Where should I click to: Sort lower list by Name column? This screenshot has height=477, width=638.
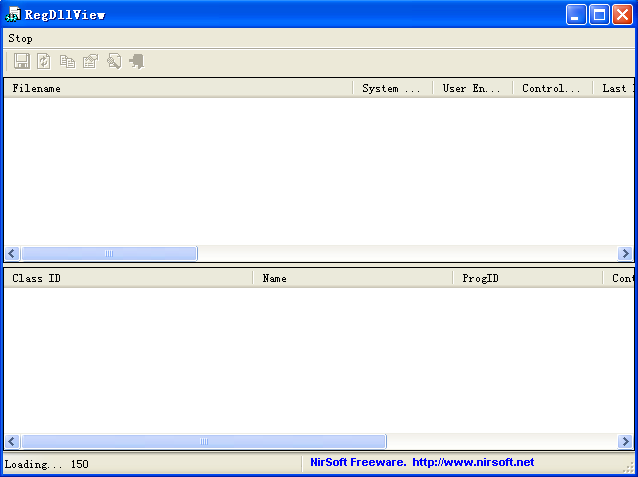pos(352,278)
